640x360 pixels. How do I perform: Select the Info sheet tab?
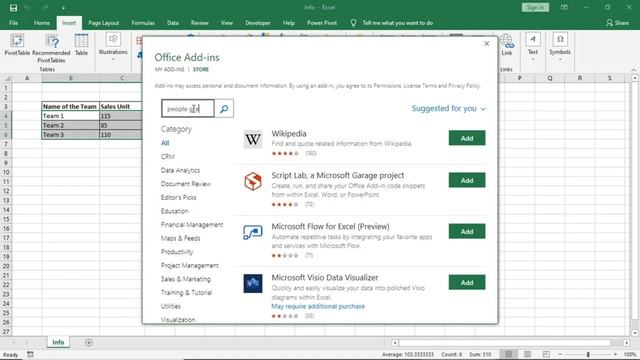click(58, 342)
